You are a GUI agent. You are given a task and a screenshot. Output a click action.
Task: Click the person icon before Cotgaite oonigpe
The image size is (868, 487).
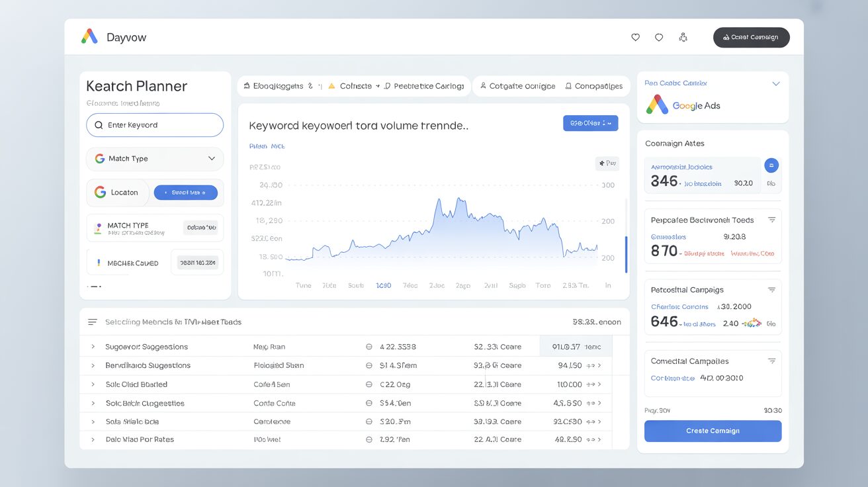pos(483,86)
